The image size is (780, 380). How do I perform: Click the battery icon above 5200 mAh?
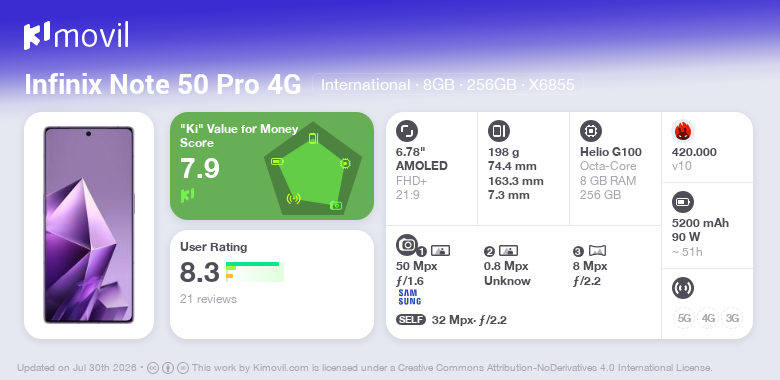682,202
